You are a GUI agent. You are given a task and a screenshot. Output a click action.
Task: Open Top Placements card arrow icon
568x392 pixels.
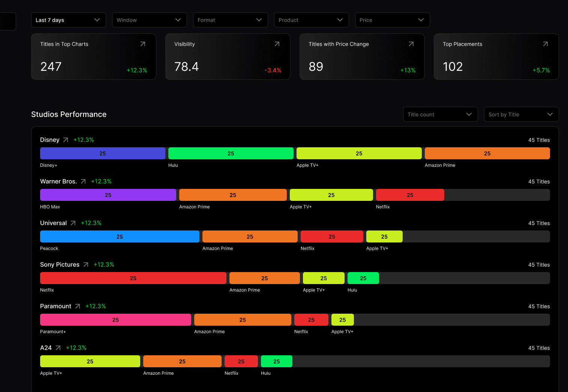546,44
